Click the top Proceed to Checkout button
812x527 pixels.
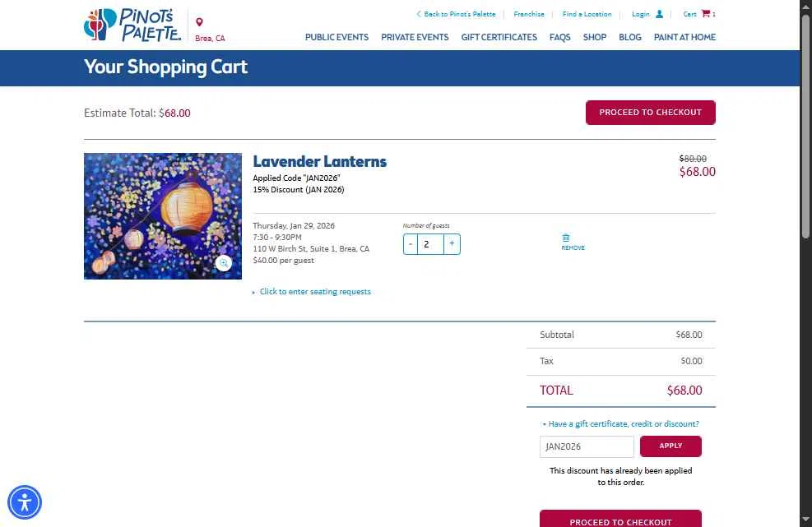click(x=651, y=113)
